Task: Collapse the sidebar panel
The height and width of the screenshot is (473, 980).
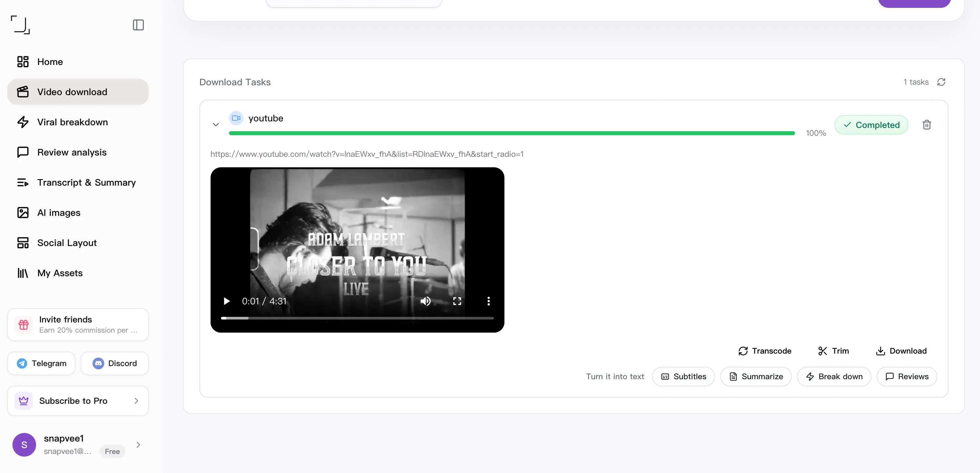Action: point(138,25)
